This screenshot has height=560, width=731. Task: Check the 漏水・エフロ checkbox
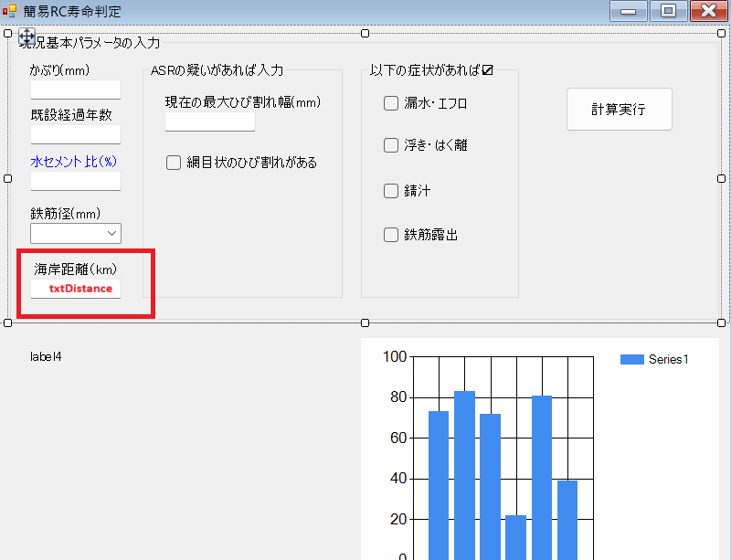pos(391,103)
